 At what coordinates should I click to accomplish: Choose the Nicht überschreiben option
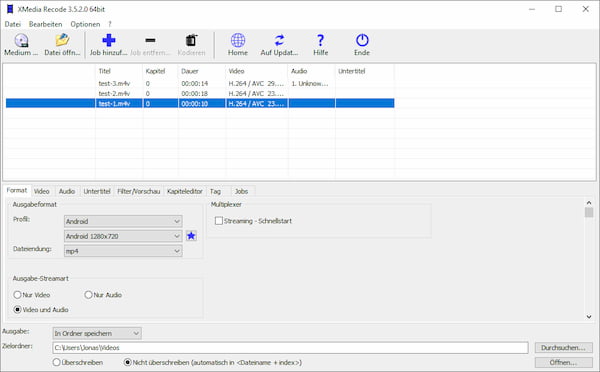[127, 362]
